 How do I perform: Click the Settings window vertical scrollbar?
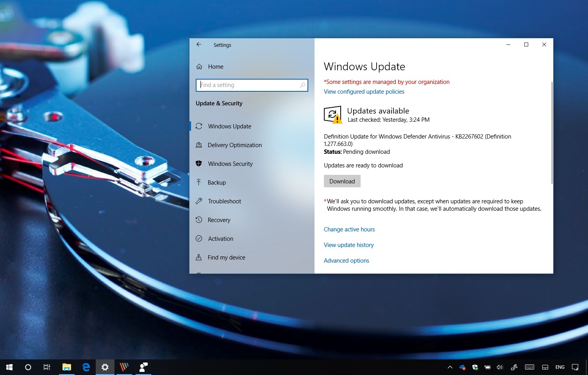point(552,133)
